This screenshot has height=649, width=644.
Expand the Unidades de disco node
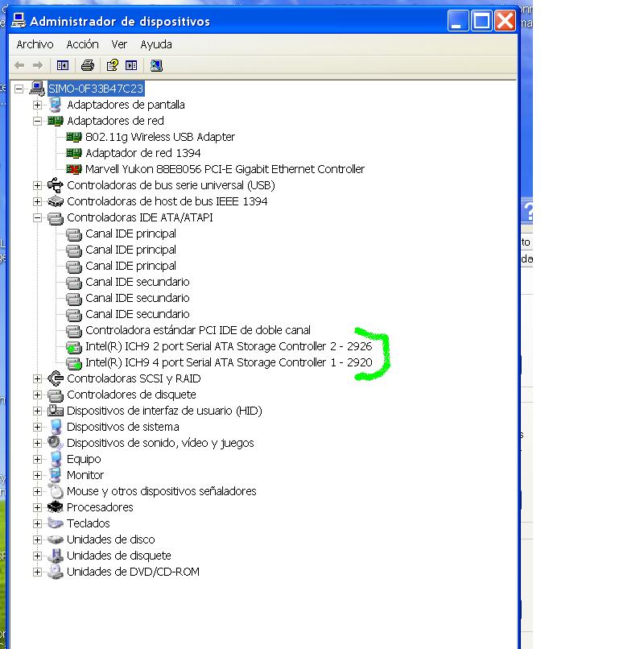37,539
